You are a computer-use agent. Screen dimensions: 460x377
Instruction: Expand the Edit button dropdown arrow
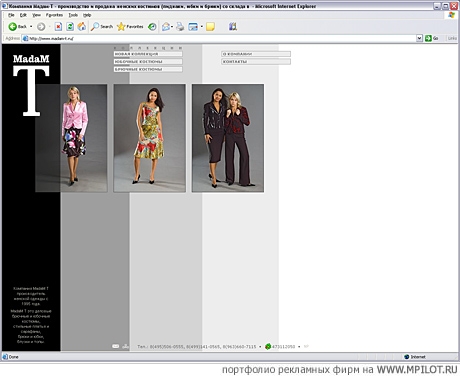(x=202, y=27)
